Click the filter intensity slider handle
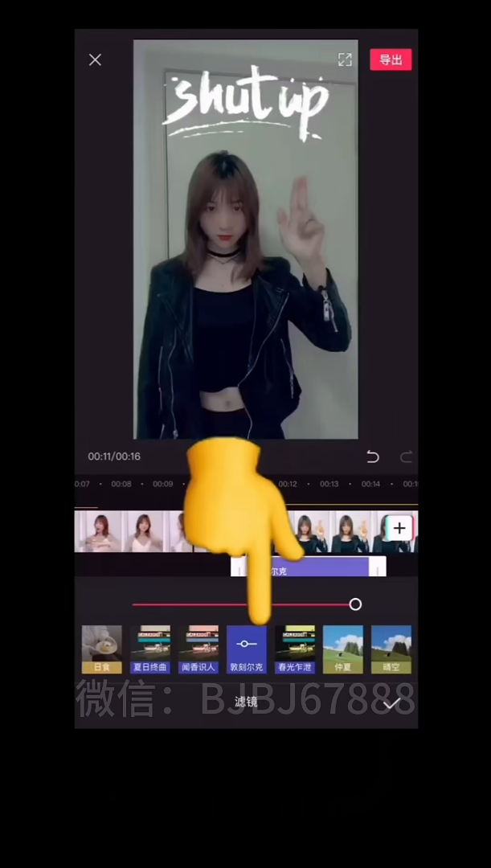491x868 pixels. pyautogui.click(x=355, y=604)
